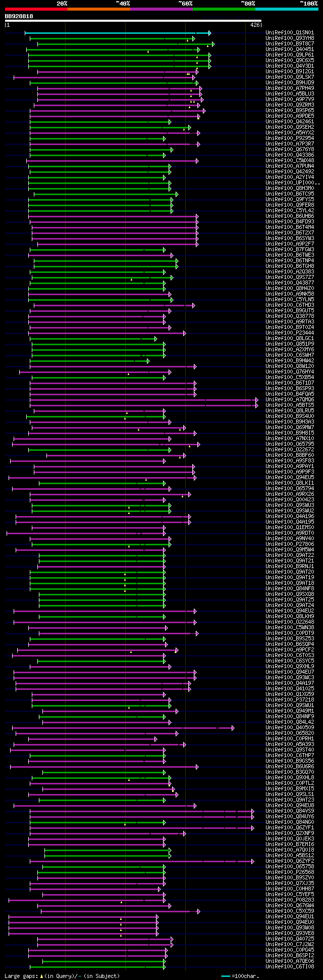The width and height of the screenshot is (323, 980).
Task: Open hit UniRef100_Q9LP61
Action: click(x=290, y=55)
